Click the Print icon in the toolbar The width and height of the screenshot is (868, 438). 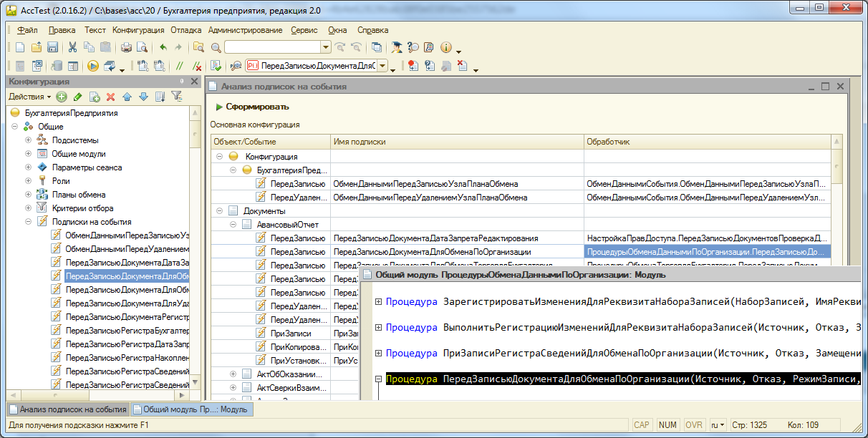point(126,48)
